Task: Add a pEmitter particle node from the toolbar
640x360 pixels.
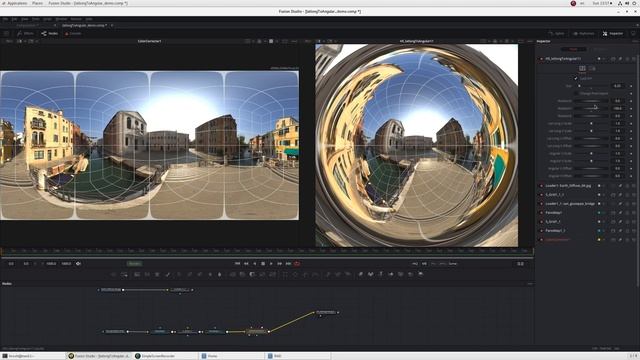Action: coord(328,274)
